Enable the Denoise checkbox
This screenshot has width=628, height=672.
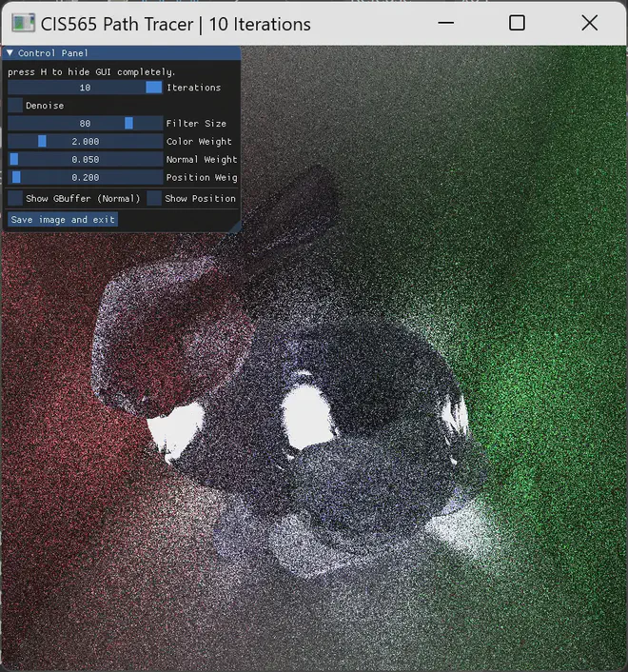[15, 106]
